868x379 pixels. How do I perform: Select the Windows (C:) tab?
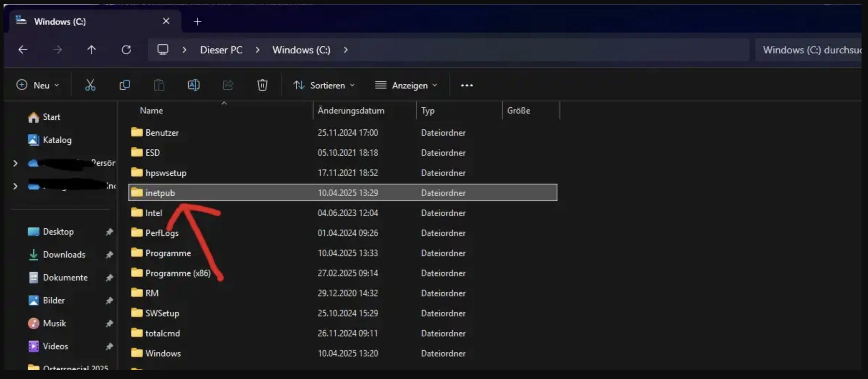(60, 21)
